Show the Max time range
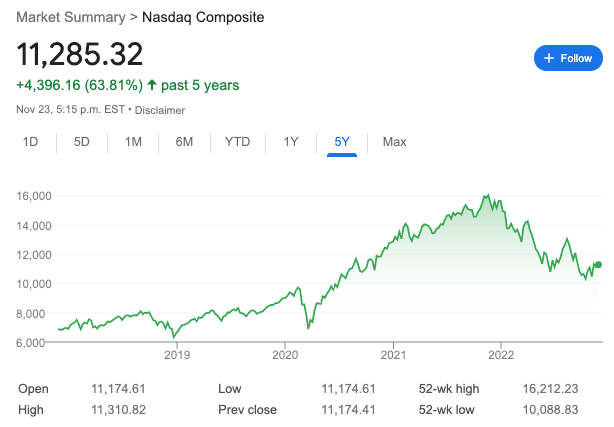The width and height of the screenshot is (614, 427). pos(394,142)
